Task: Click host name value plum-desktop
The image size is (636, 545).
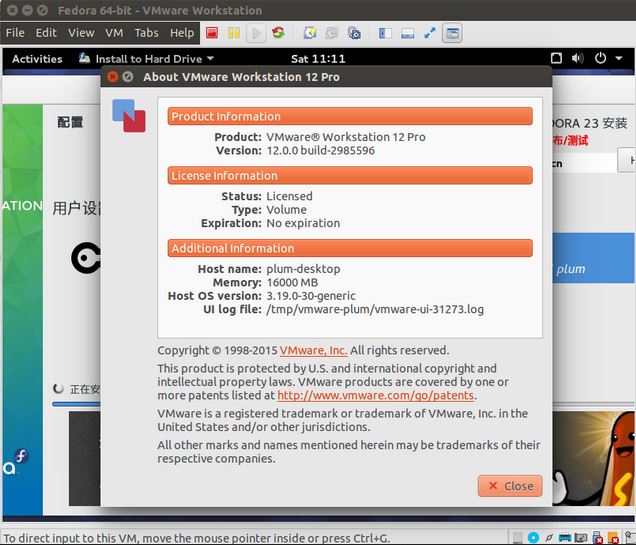Action: pos(303,269)
